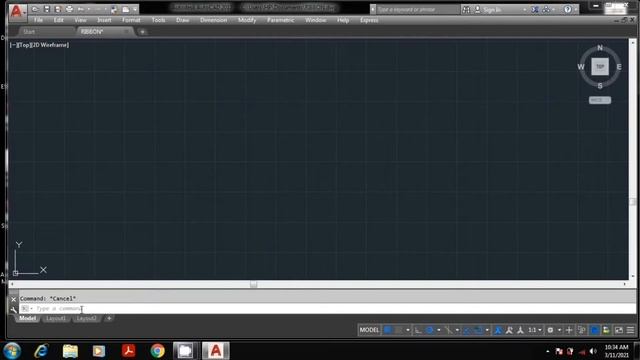Screen dimensions: 640x360
Task: Open the Autodesk connect triangle icon
Action: click(x=546, y=9)
